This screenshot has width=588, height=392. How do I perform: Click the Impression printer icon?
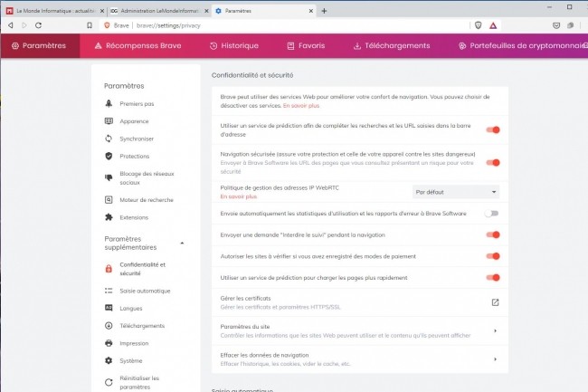pos(109,343)
